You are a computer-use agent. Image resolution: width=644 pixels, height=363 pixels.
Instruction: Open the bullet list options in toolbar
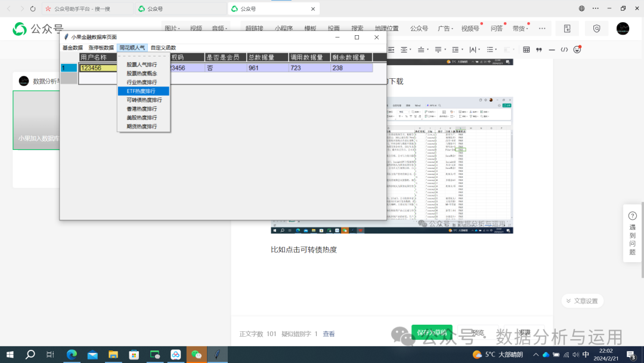pyautogui.click(x=491, y=50)
